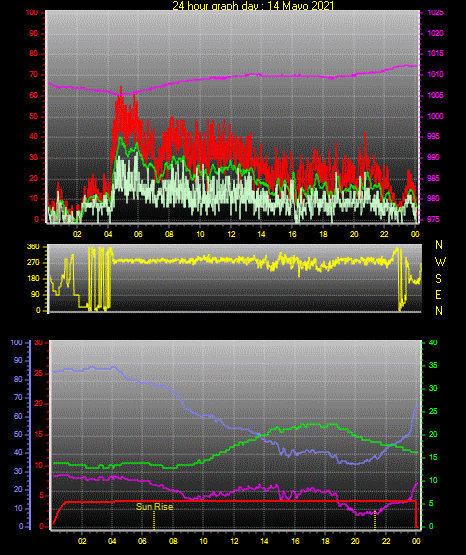Screen dimensions: 466x555
Task: Click the magenta 990 pressure axis label
Action: click(433, 157)
